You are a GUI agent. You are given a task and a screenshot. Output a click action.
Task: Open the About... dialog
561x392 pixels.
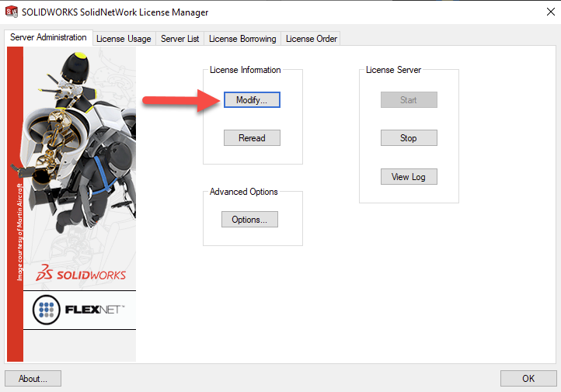pyautogui.click(x=33, y=379)
